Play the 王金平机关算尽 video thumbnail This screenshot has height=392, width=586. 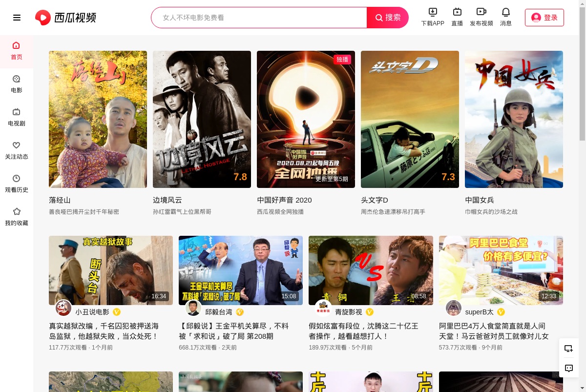pyautogui.click(x=241, y=270)
